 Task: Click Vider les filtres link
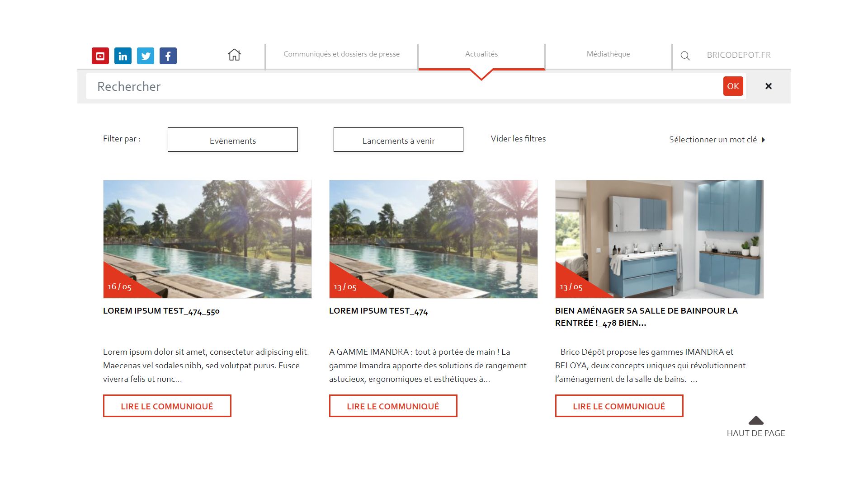click(519, 139)
